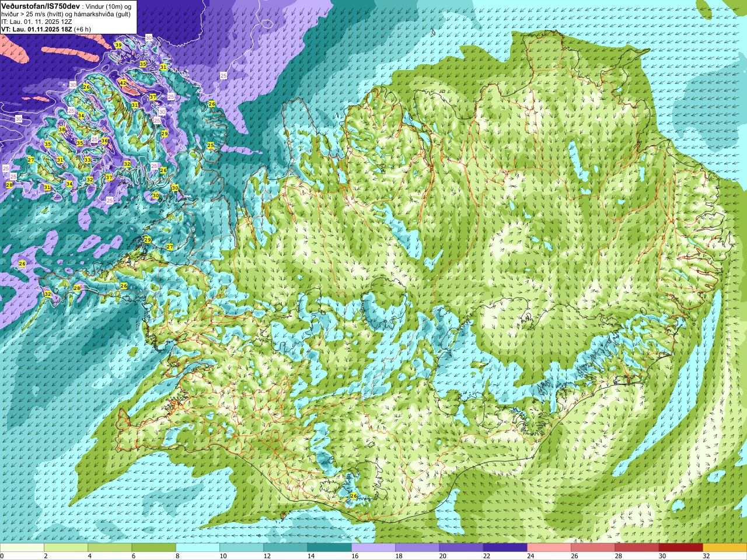Screen dimensions: 747x560
Task: Click the yellow "38" max gust label
Action: 62,129
